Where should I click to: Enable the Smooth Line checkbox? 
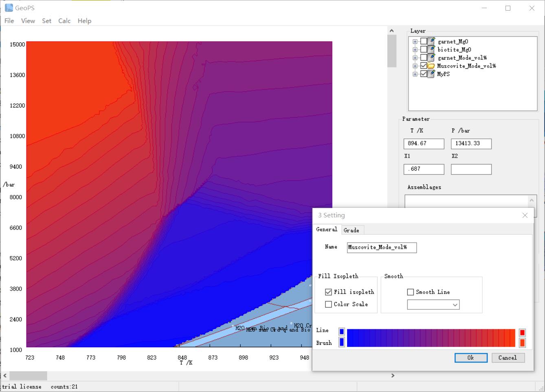pos(411,292)
